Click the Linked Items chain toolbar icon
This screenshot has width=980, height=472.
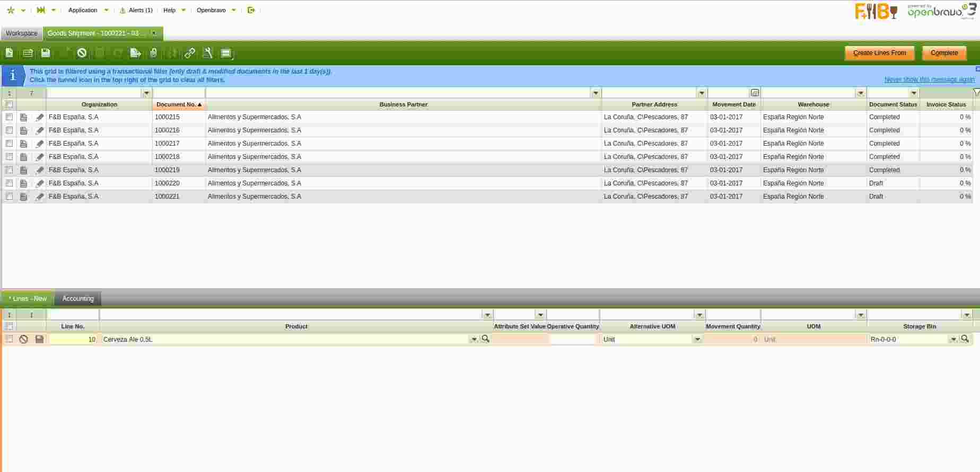pos(190,53)
